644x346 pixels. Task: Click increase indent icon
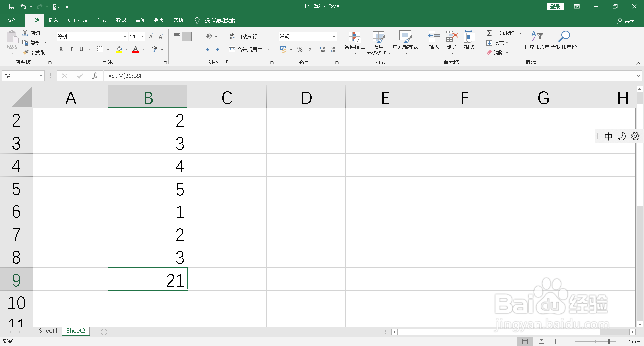tap(219, 49)
